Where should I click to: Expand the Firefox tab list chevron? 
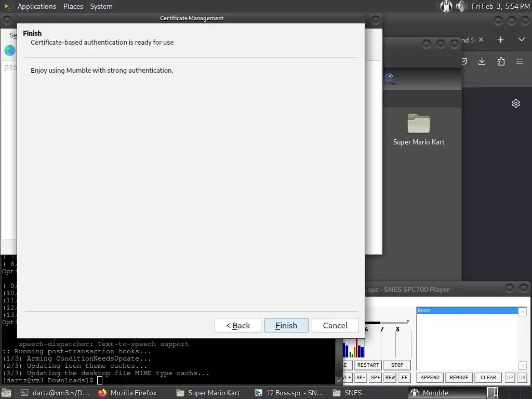click(x=522, y=39)
